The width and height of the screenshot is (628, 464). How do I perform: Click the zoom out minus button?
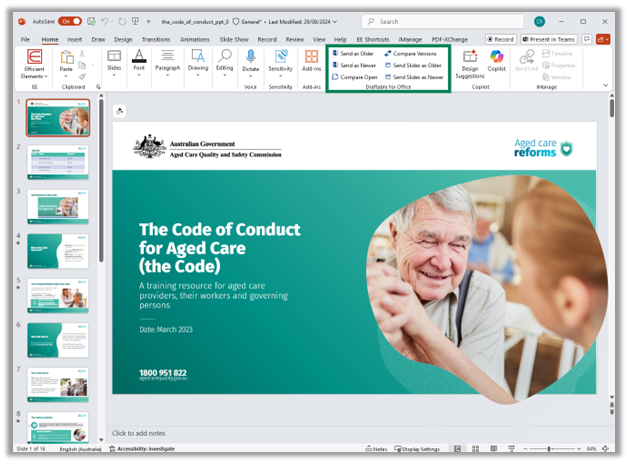[525, 449]
